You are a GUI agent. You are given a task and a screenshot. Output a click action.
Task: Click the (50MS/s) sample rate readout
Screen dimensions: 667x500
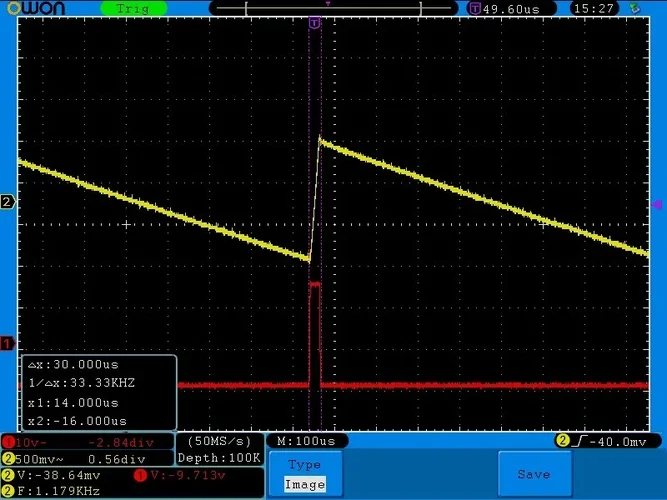219,441
